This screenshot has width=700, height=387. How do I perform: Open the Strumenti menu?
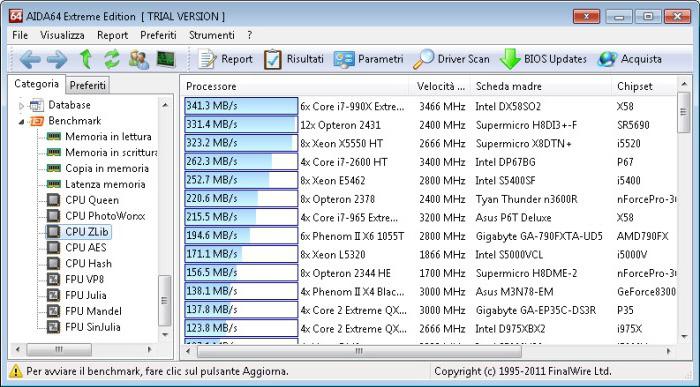[212, 35]
